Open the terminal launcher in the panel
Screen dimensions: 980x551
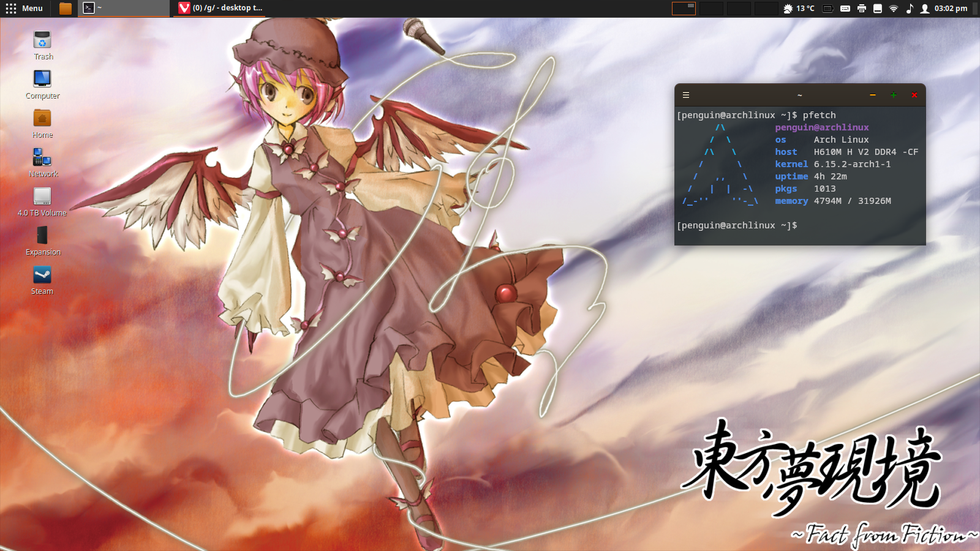89,8
